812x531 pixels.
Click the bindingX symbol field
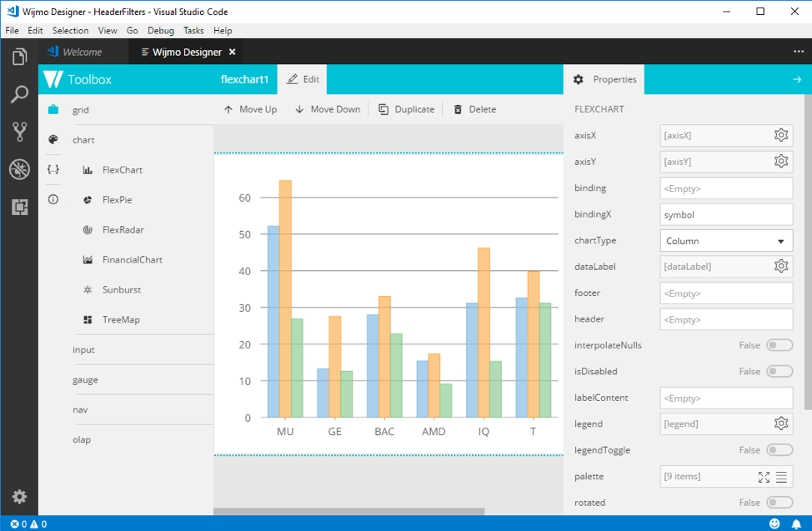(726, 214)
